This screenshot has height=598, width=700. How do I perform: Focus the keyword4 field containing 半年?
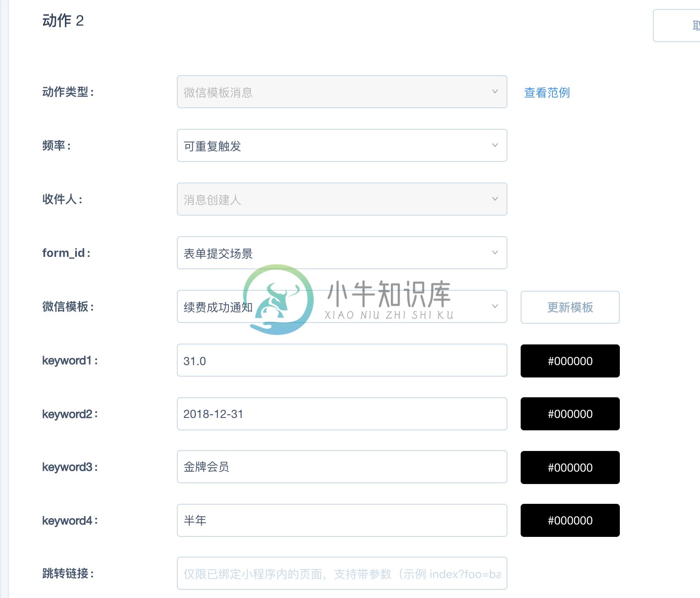pyautogui.click(x=342, y=520)
